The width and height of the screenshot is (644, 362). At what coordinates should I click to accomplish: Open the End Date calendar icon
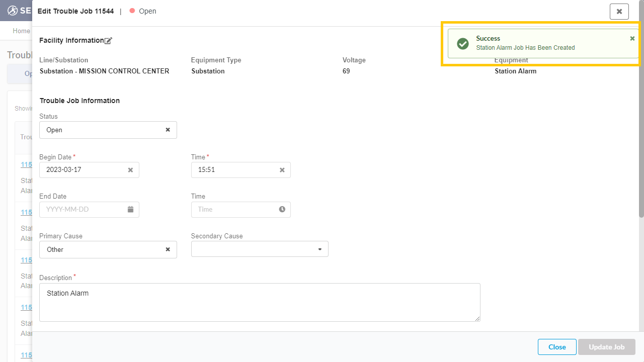pos(130,209)
